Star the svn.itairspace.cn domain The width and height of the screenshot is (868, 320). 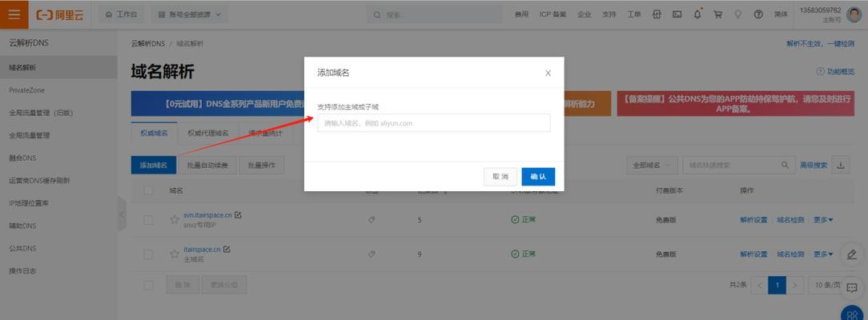point(175,220)
